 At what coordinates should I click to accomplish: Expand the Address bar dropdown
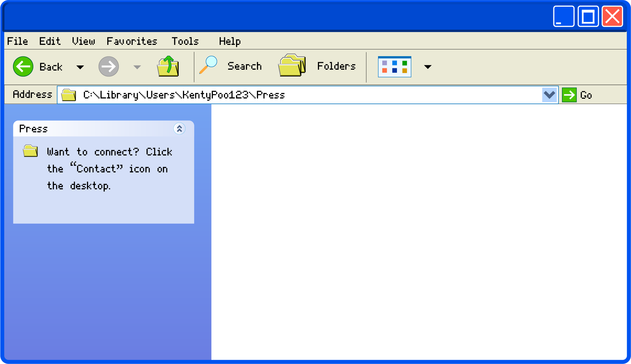coord(549,95)
